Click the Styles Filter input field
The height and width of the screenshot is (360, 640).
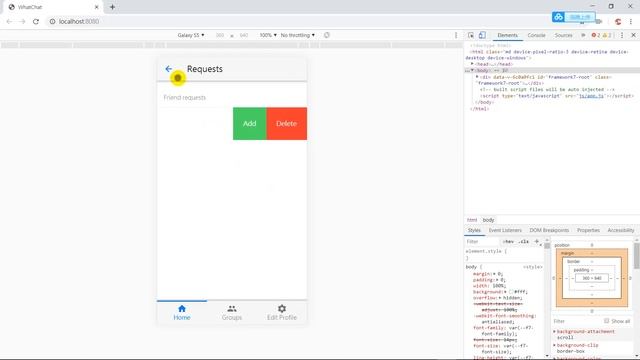482,242
